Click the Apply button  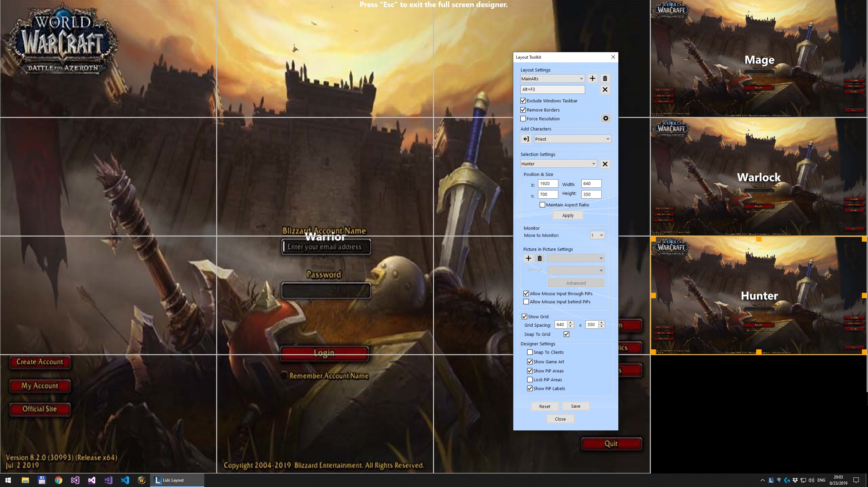(568, 215)
